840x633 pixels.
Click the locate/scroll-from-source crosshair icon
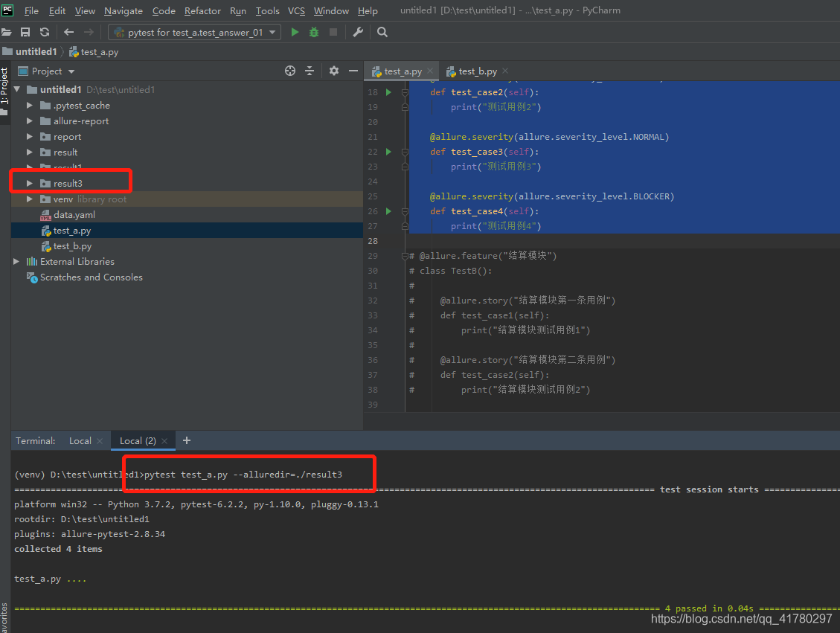[x=290, y=71]
